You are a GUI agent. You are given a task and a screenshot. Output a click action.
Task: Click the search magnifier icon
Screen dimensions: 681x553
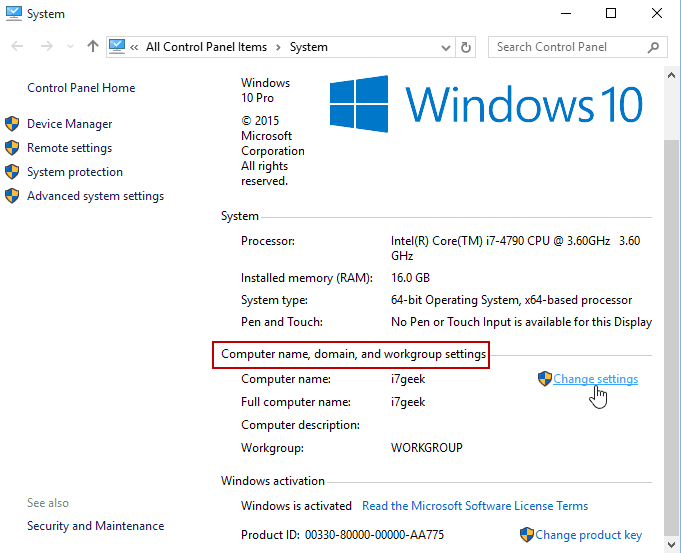pos(653,47)
